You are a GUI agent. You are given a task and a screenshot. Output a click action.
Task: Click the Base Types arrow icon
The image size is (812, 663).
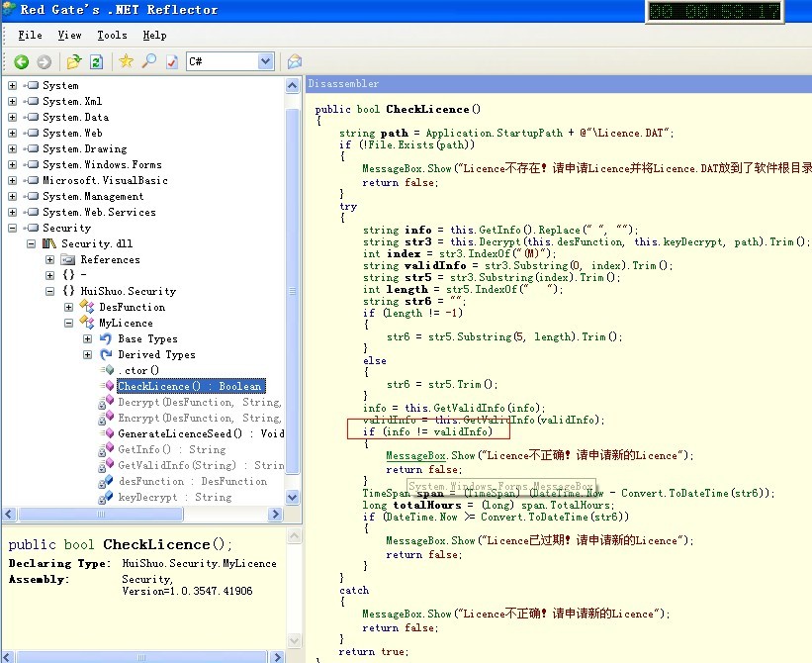click(106, 338)
